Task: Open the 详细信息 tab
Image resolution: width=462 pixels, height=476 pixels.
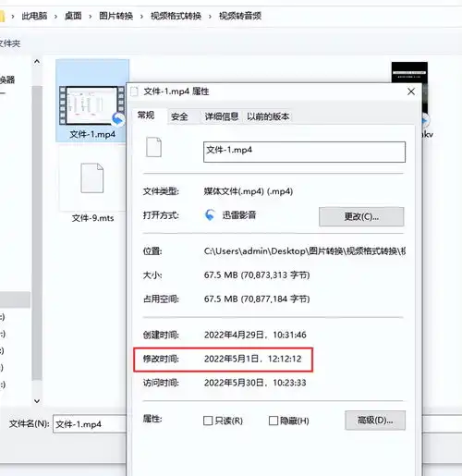Action: (x=222, y=116)
